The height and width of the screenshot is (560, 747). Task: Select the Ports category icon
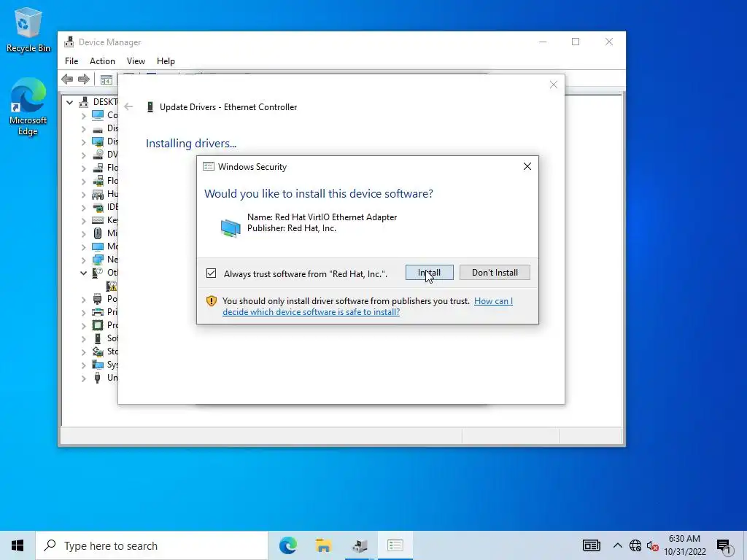98,299
